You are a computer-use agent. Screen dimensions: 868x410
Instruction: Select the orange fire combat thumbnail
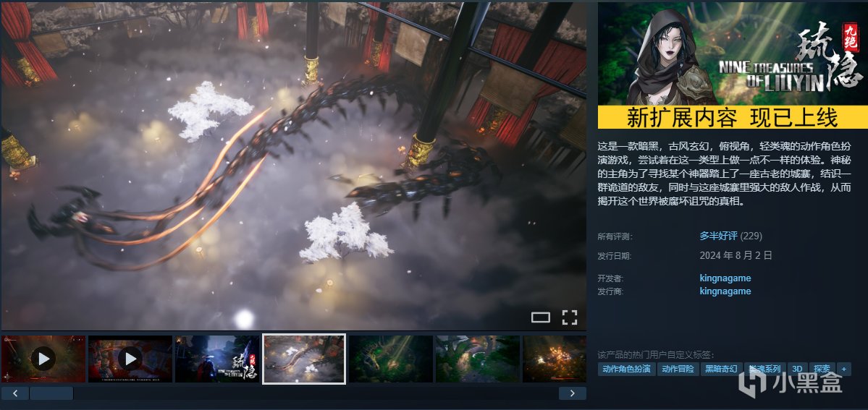(x=554, y=359)
